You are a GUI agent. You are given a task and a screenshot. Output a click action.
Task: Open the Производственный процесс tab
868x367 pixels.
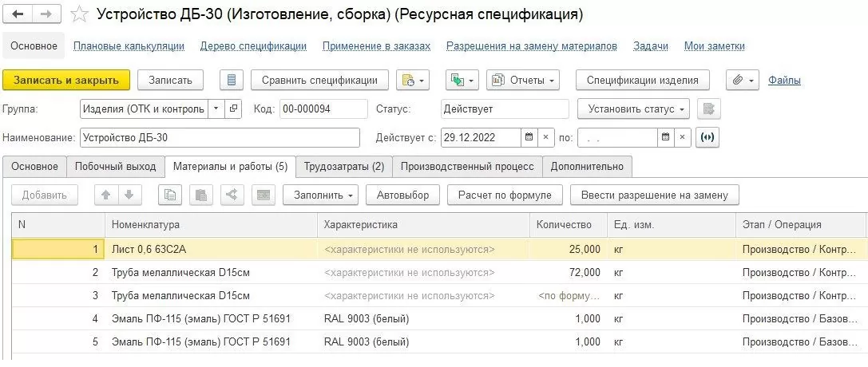coord(467,166)
